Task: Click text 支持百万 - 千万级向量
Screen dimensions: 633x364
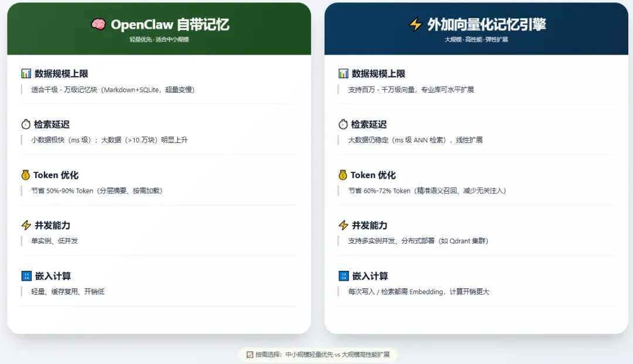Action: pyautogui.click(x=382, y=90)
